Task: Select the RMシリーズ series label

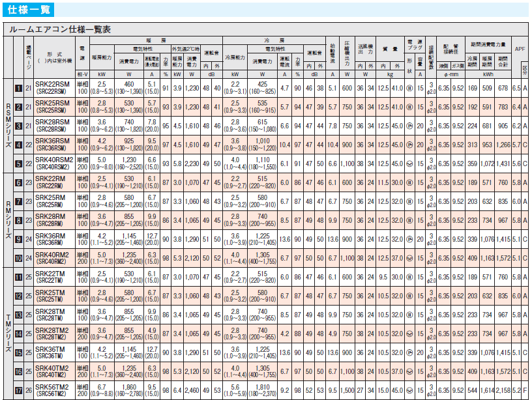Action: point(8,220)
